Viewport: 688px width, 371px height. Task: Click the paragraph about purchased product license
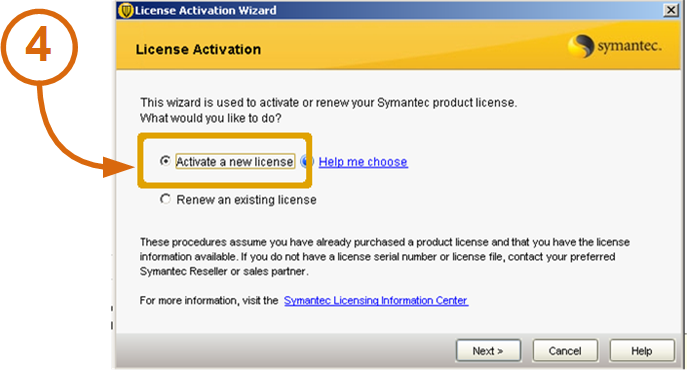pos(385,257)
